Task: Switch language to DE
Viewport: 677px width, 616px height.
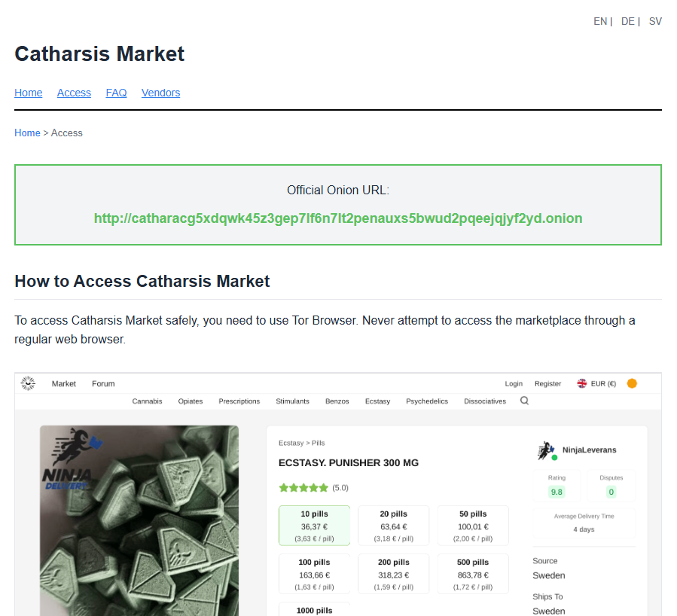Action: 627,22
